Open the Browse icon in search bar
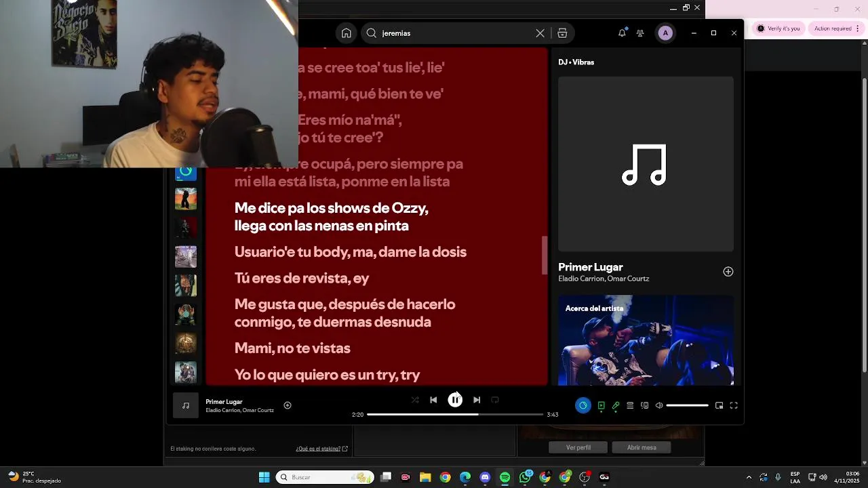Viewport: 868px width, 488px height. tap(562, 33)
